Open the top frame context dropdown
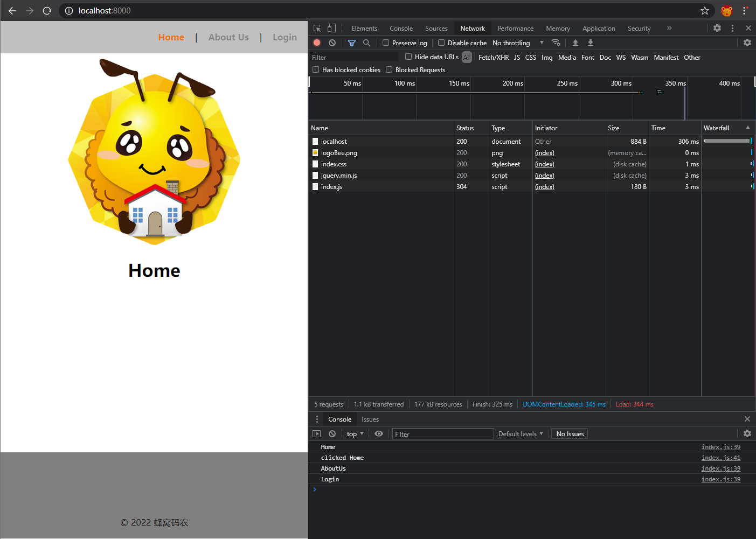756x539 pixels. (x=354, y=433)
